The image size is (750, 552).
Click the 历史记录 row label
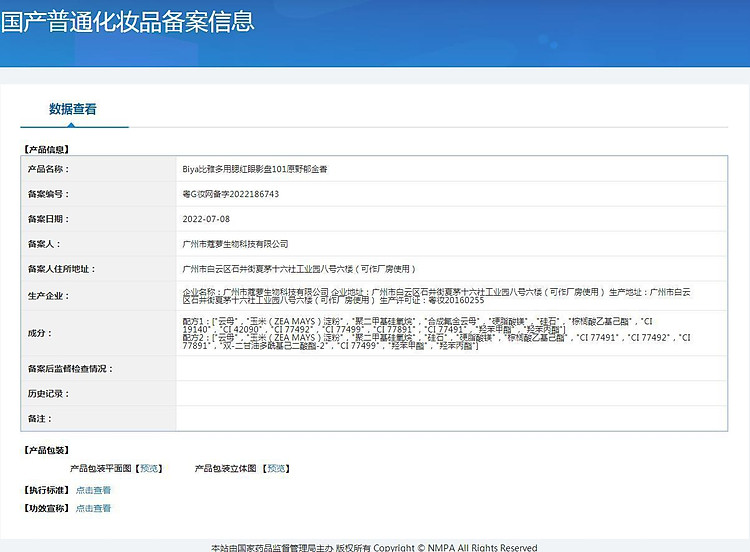pos(48,393)
